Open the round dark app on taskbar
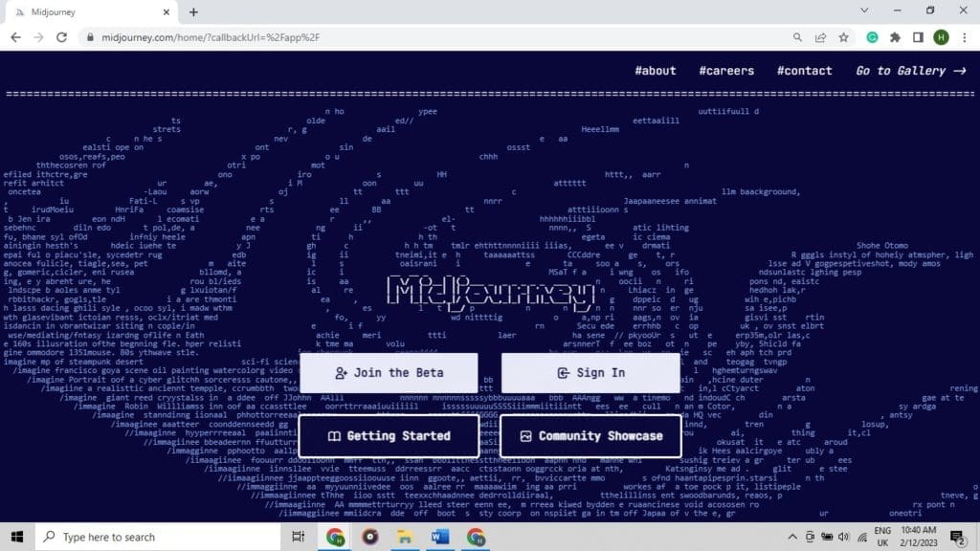980x551 pixels. point(370,537)
